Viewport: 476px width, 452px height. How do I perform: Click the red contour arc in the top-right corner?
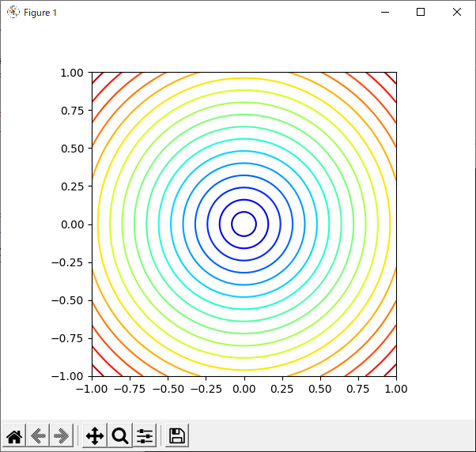(x=390, y=77)
